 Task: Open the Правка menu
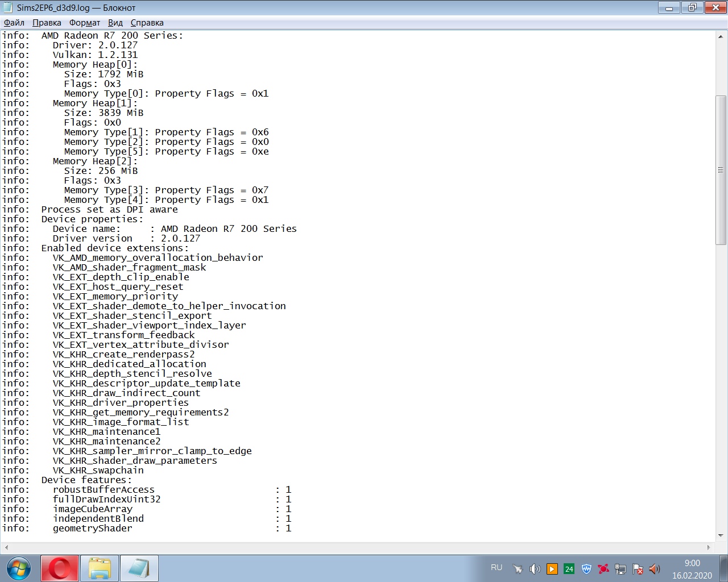click(x=47, y=23)
